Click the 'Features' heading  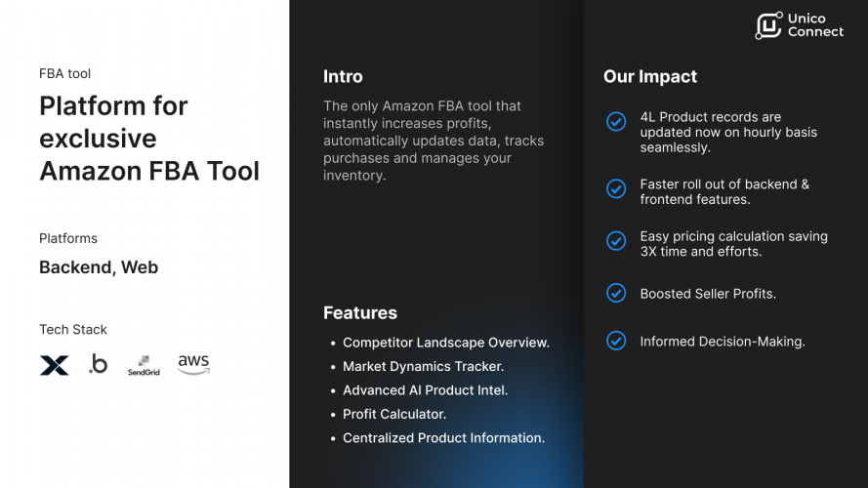[x=360, y=312]
